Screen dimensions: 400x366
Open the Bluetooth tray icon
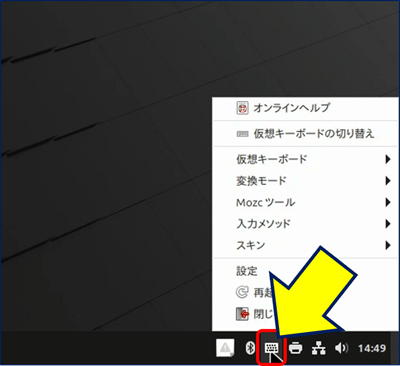[250, 348]
